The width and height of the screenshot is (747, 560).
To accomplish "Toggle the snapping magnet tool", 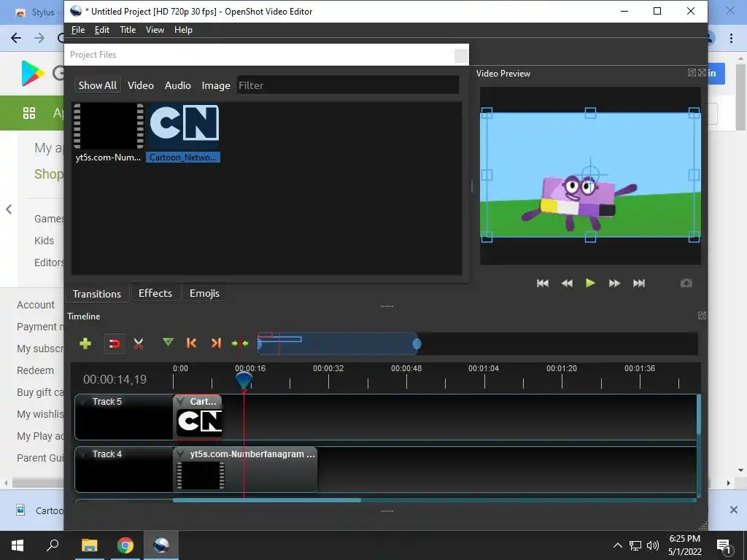I will 115,343.
